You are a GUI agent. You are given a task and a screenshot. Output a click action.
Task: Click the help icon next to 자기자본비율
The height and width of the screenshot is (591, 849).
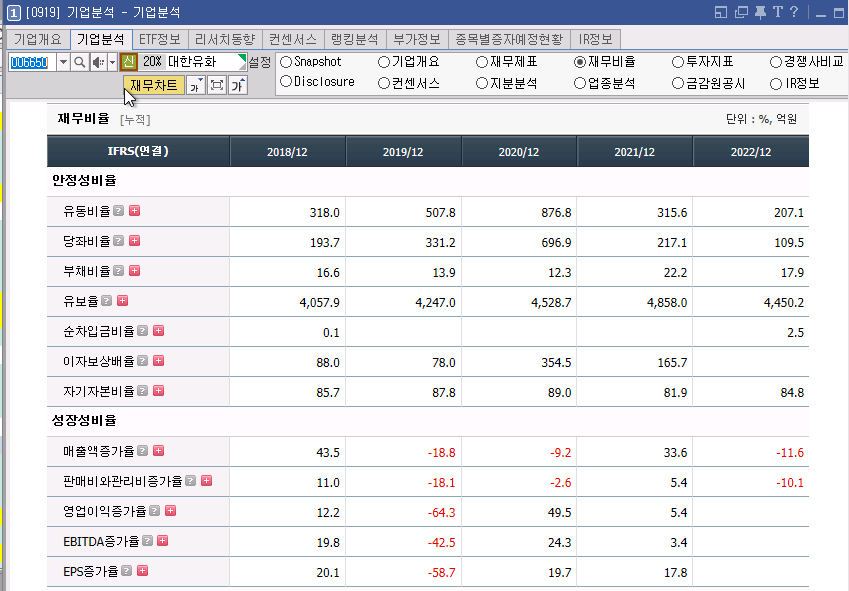click(x=142, y=391)
